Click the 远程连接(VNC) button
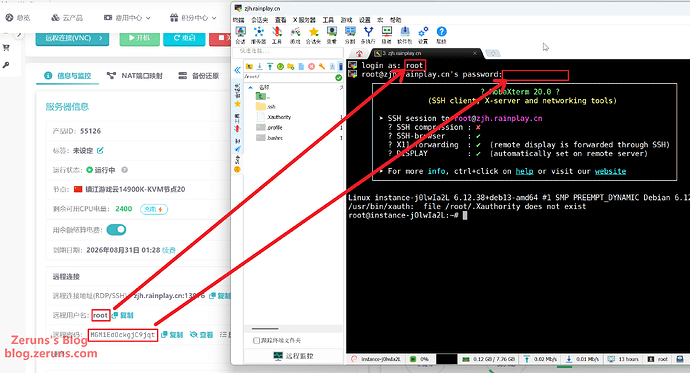Viewport: 690px width, 373px height. [72, 38]
